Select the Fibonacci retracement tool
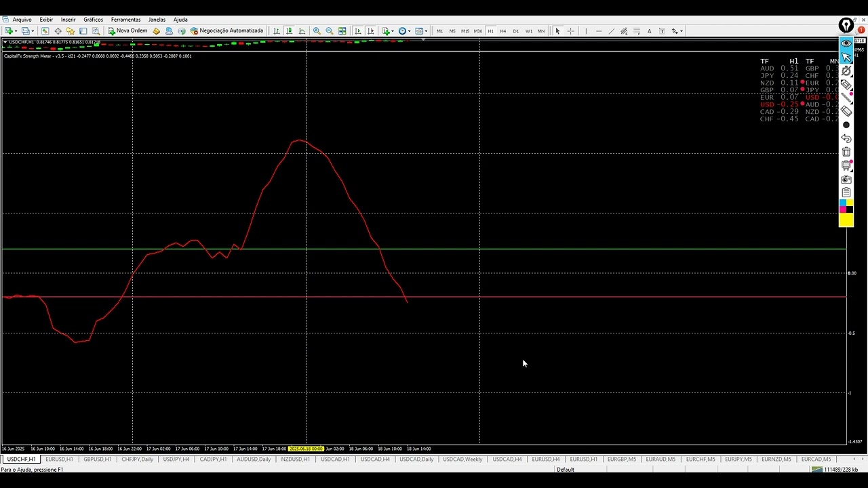The image size is (868, 488). [637, 30]
